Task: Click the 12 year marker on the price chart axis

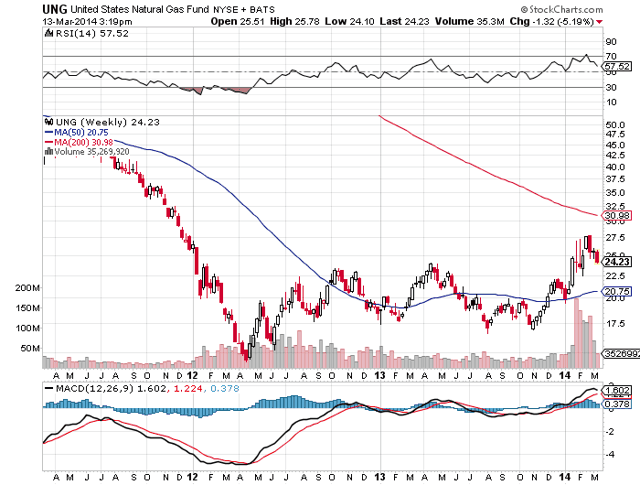Action: (x=193, y=375)
